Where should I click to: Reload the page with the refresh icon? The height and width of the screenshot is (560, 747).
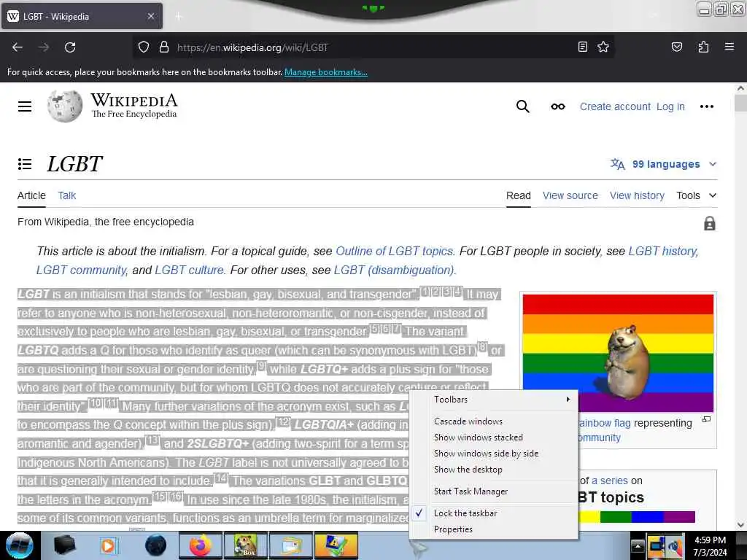point(70,47)
